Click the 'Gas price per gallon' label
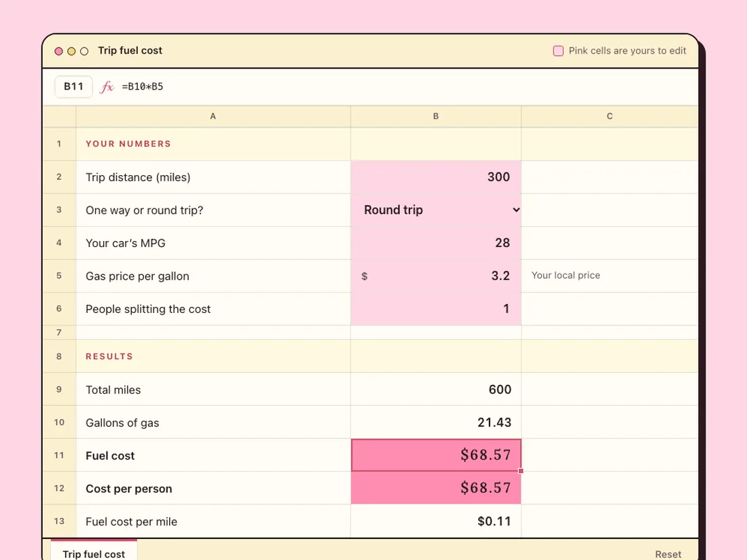 click(x=137, y=276)
